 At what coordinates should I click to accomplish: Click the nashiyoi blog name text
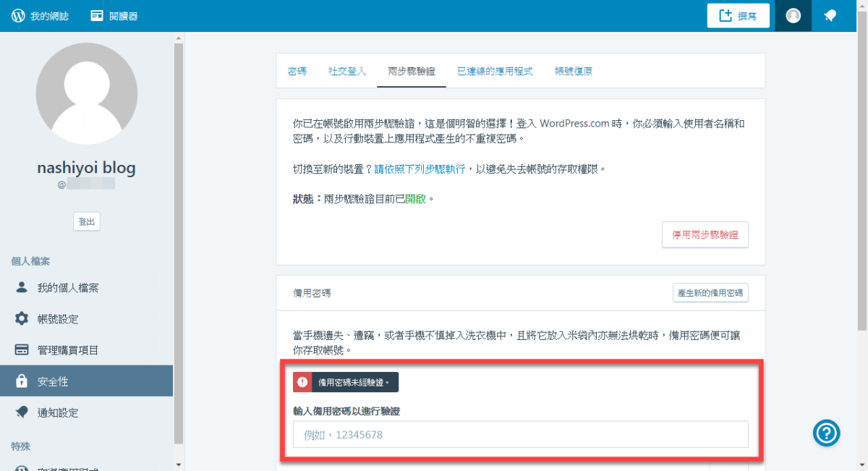[87, 168]
